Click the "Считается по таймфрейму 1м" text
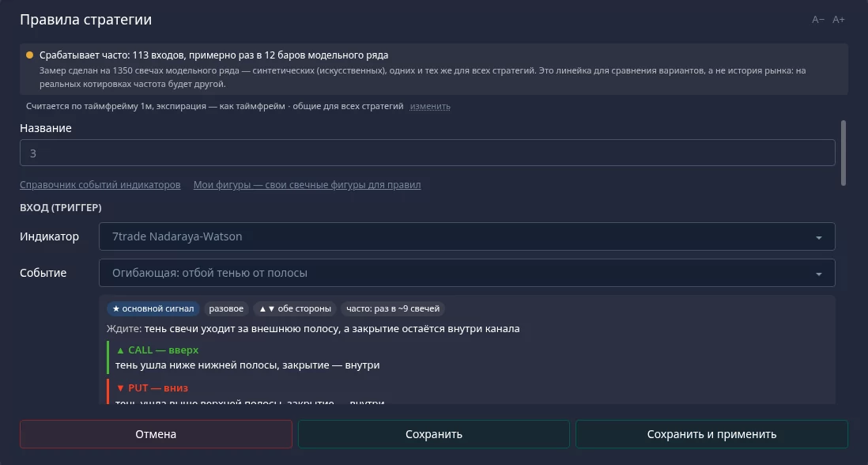This screenshot has width=868, height=465. coord(215,106)
